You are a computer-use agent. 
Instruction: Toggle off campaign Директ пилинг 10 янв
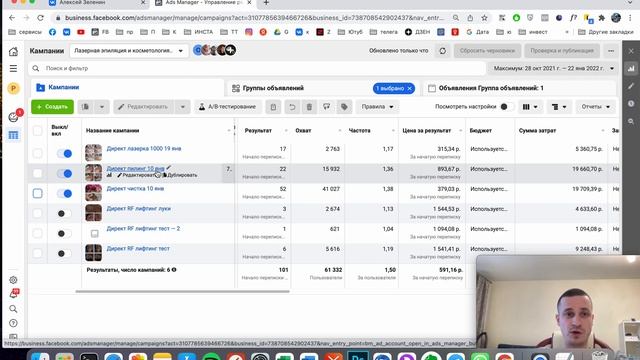(64, 173)
